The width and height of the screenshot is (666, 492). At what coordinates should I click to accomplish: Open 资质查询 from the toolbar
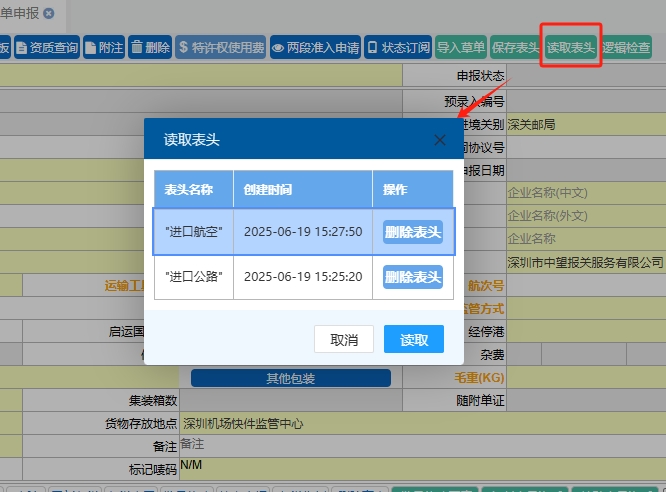pos(47,47)
